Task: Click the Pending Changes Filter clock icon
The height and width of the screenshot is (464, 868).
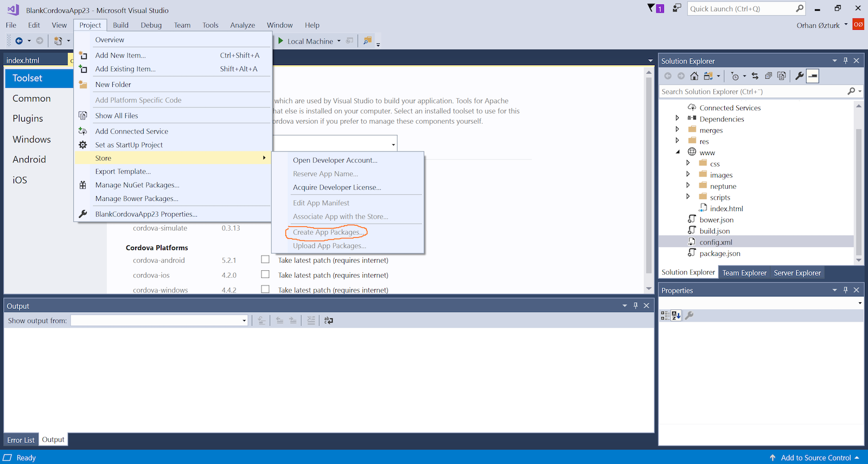Action: pyautogui.click(x=735, y=76)
